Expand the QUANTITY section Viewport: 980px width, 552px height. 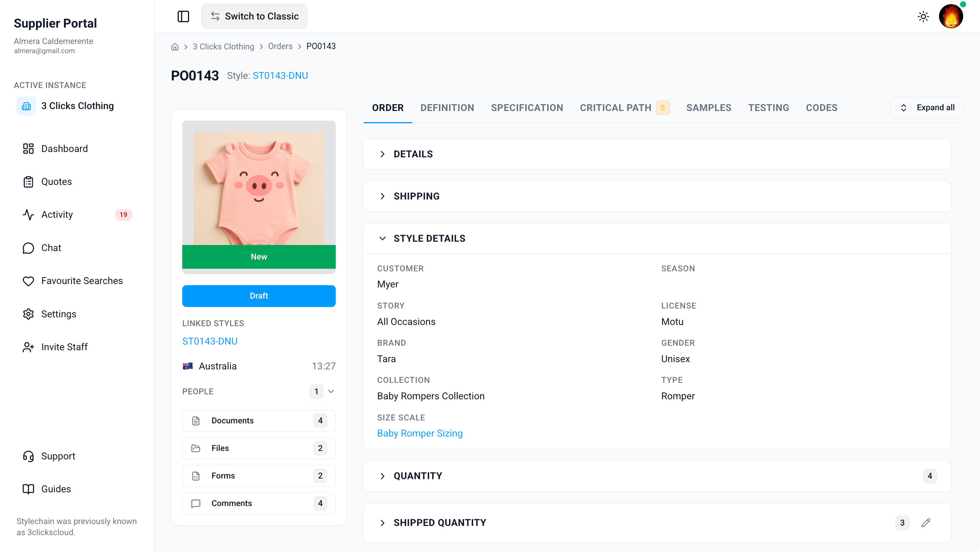tap(657, 476)
